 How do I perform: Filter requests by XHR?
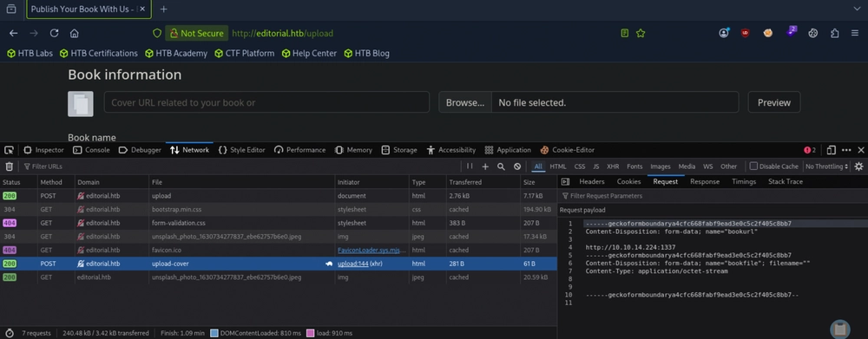(x=613, y=166)
